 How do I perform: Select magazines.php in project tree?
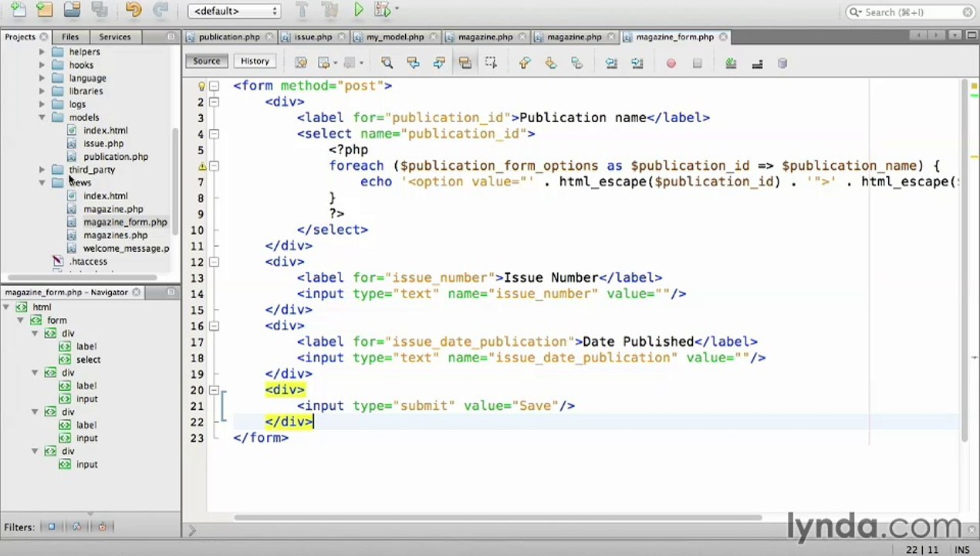115,236
